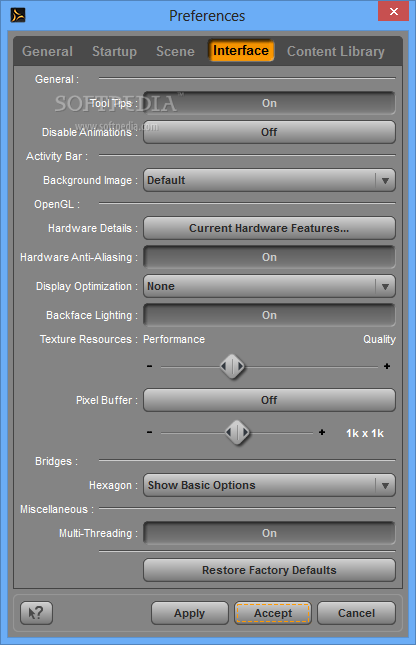Viewport: 416px width, 645px height.
Task: Close the Preferences window
Action: coord(393,11)
